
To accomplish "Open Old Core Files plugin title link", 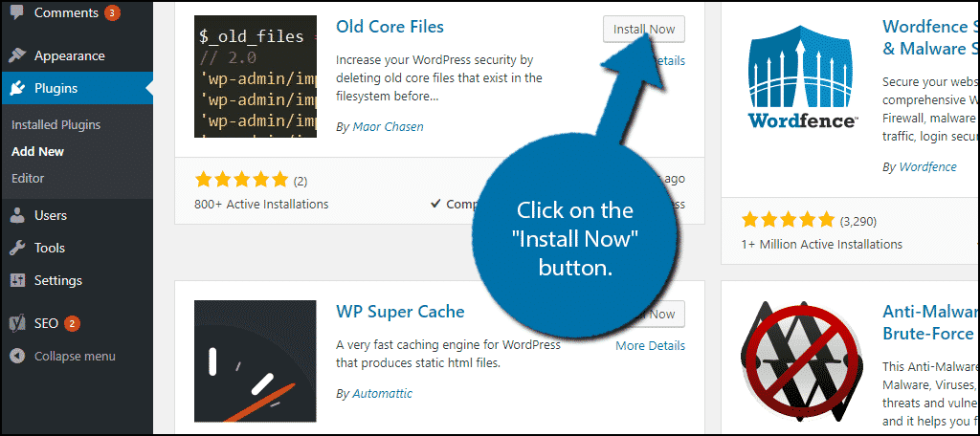I will click(390, 27).
